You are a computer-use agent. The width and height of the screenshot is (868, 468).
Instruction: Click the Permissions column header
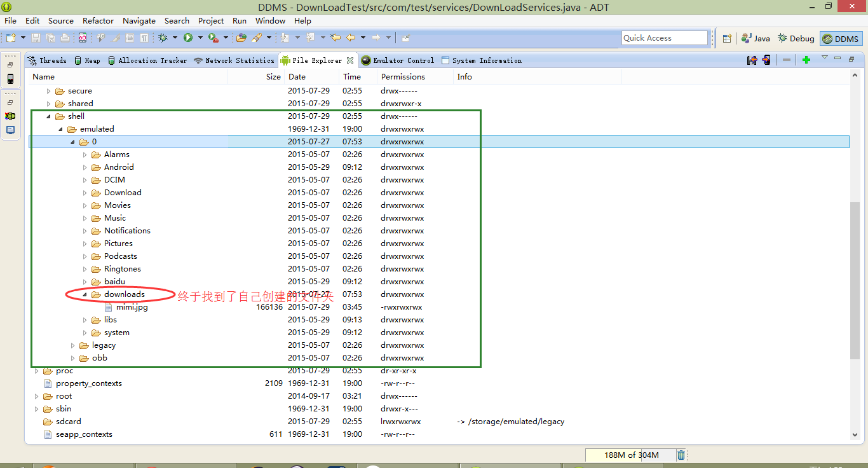coord(403,76)
